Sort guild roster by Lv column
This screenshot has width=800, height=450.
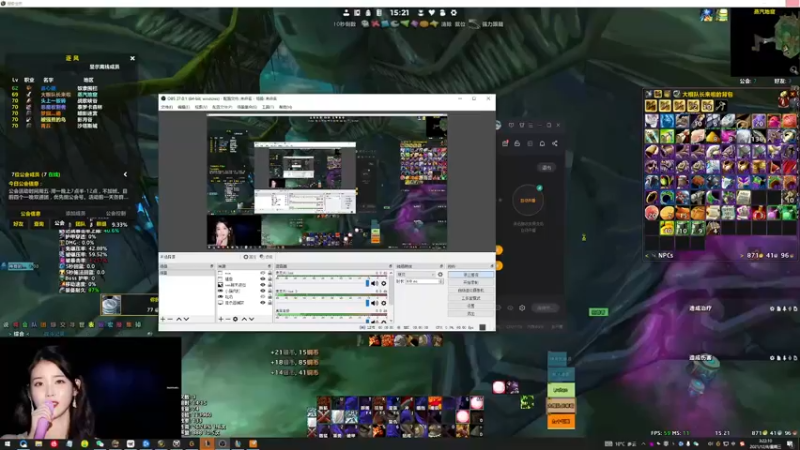pyautogui.click(x=15, y=80)
